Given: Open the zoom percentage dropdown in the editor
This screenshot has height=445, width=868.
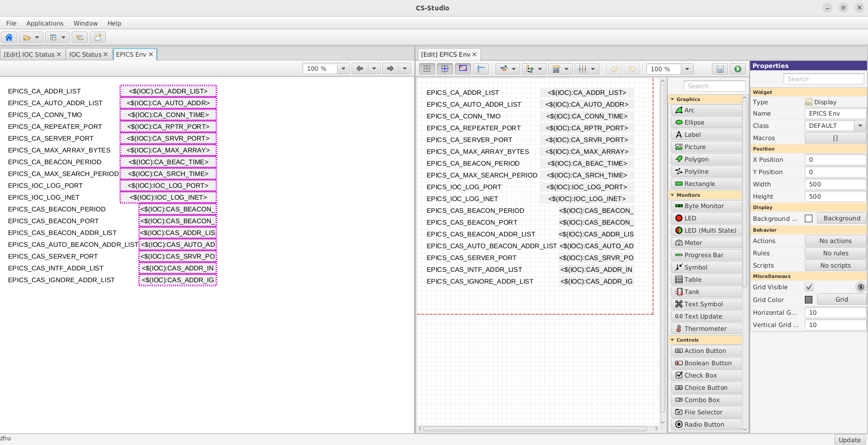Looking at the screenshot, I should point(686,69).
